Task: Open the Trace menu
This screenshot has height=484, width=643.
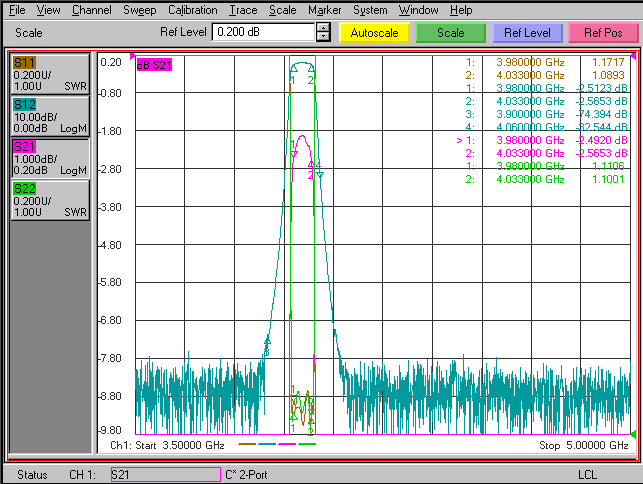Action: (243, 10)
